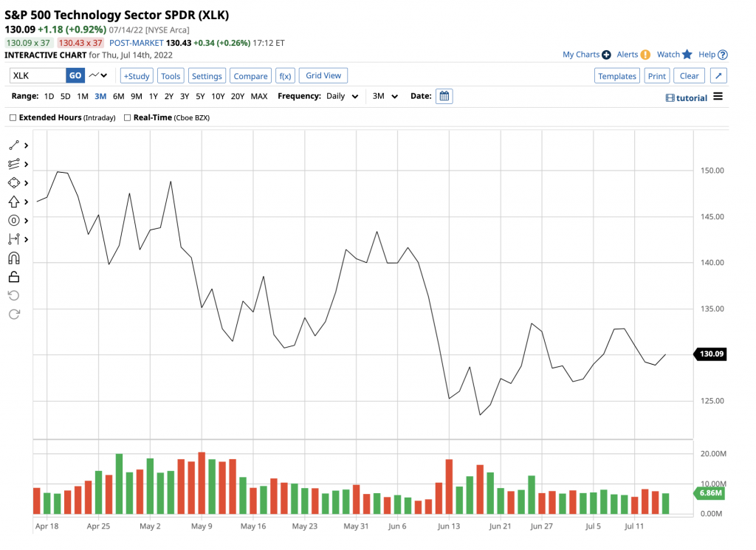This screenshot has height=550, width=756.
Task: Click the tutorial film icon
Action: click(670, 98)
